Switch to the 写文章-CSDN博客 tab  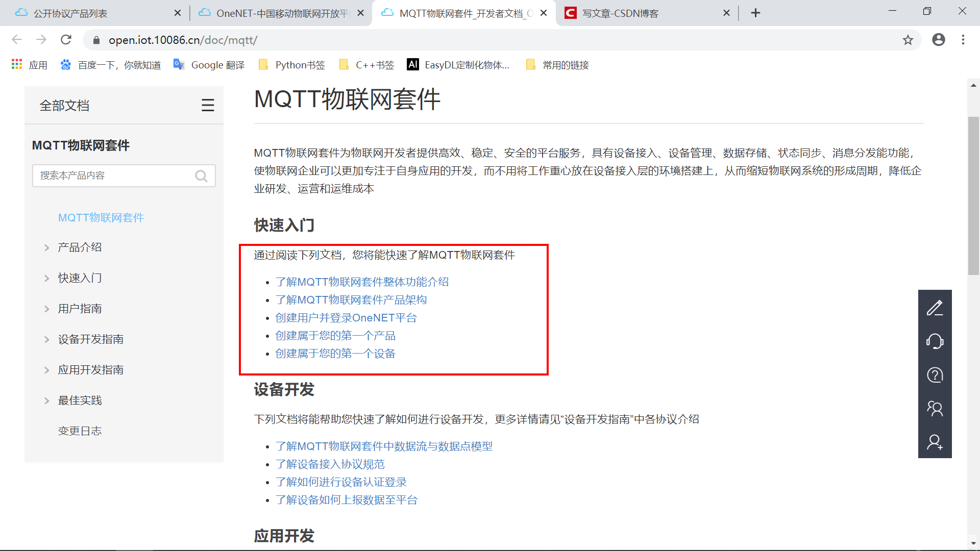pos(620,13)
